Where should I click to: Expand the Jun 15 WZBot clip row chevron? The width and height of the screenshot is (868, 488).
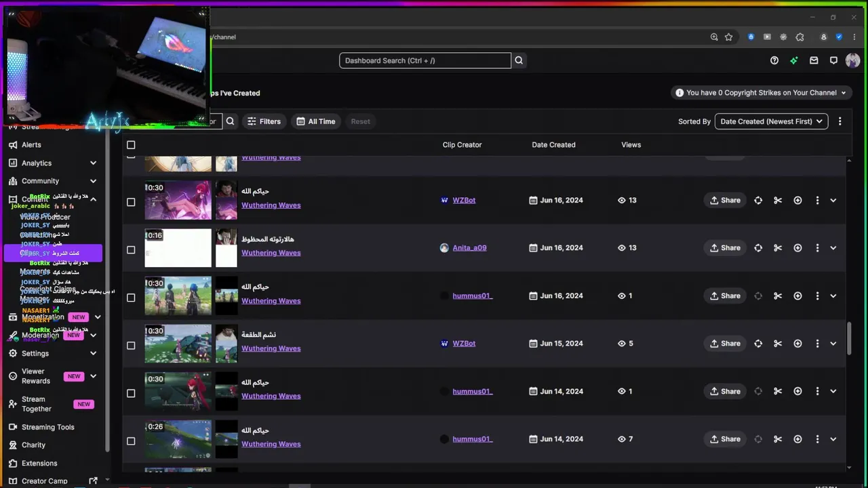(x=833, y=344)
